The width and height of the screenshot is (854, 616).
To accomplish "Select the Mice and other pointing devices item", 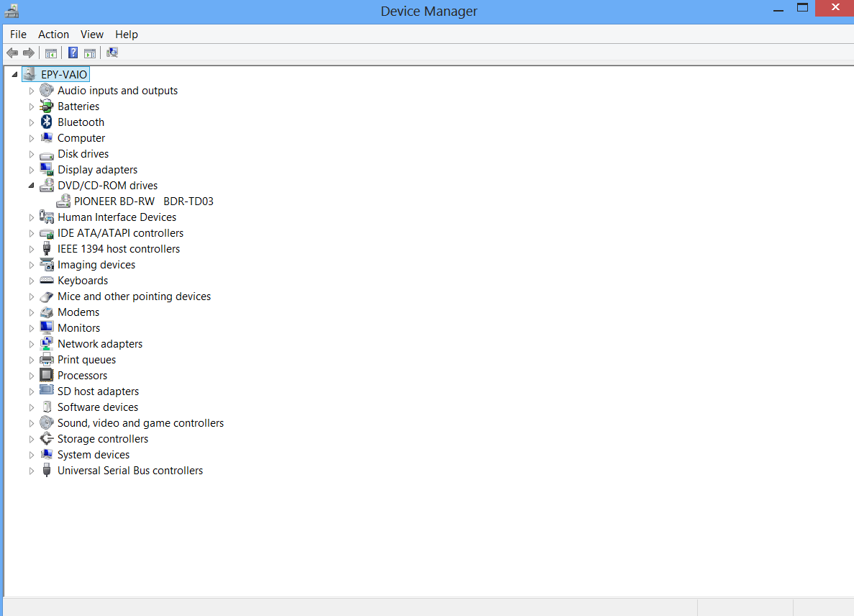I will tap(134, 296).
